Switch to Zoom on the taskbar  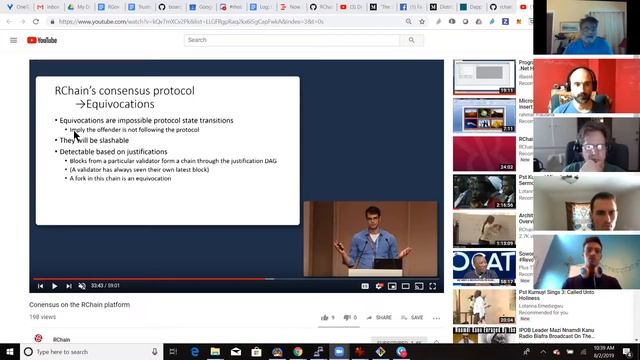tap(339, 351)
